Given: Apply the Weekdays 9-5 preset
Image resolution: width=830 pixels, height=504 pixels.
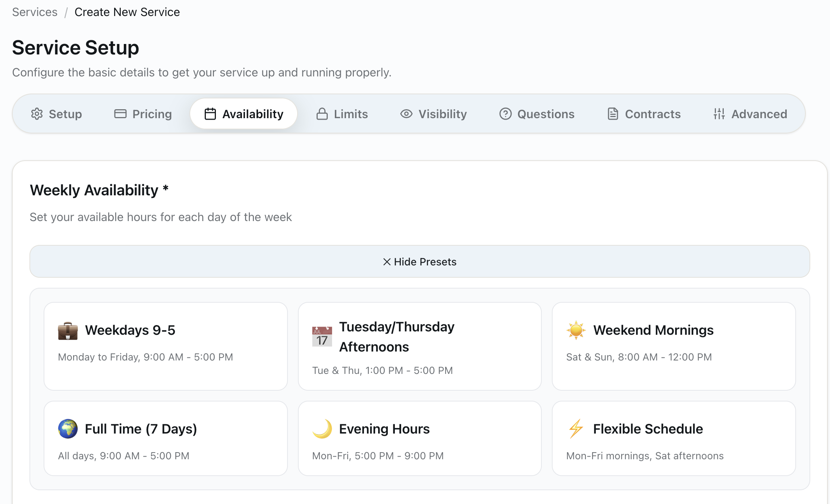Looking at the screenshot, I should pyautogui.click(x=166, y=346).
